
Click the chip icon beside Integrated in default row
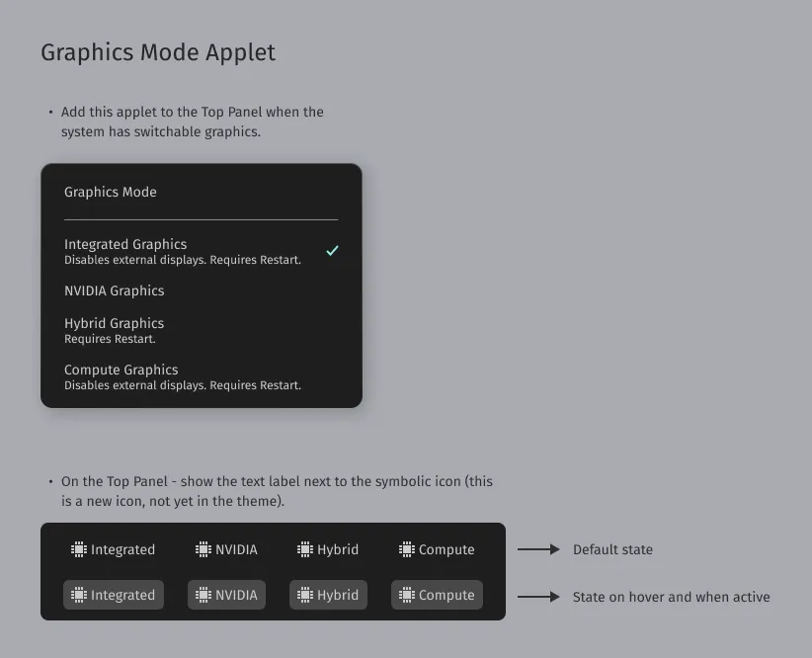pos(79,549)
